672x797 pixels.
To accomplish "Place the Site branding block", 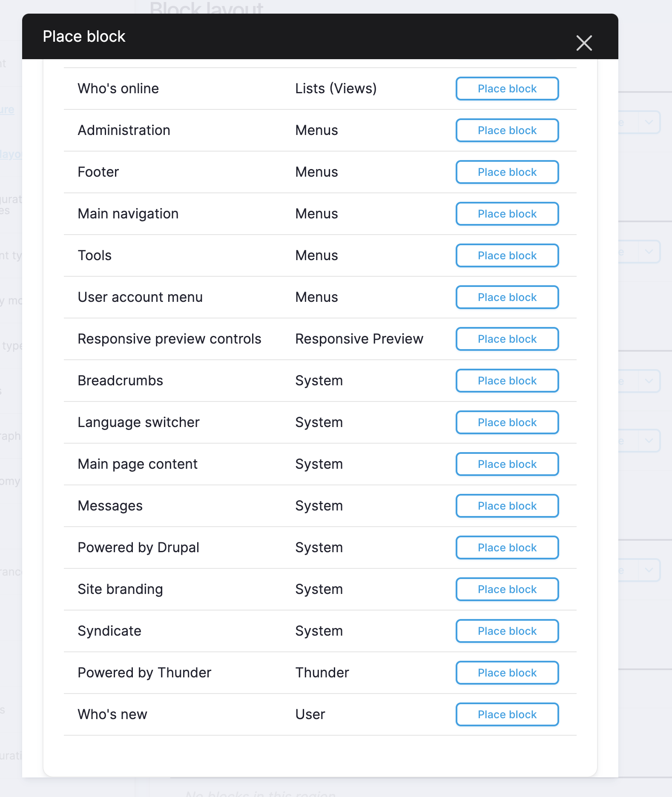I will [507, 589].
